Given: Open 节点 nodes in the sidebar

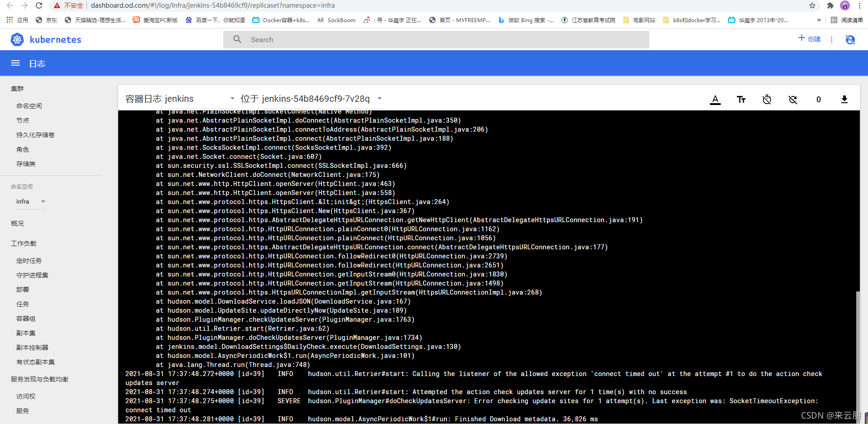Looking at the screenshot, I should click(x=23, y=120).
